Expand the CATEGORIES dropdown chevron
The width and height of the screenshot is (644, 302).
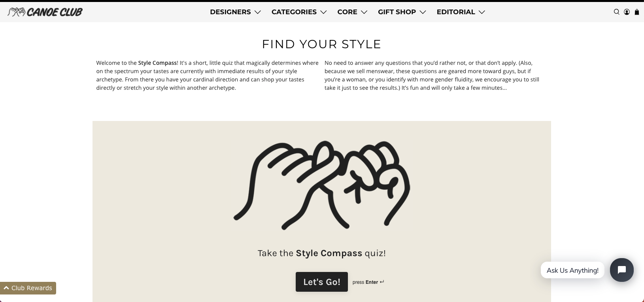tap(323, 12)
